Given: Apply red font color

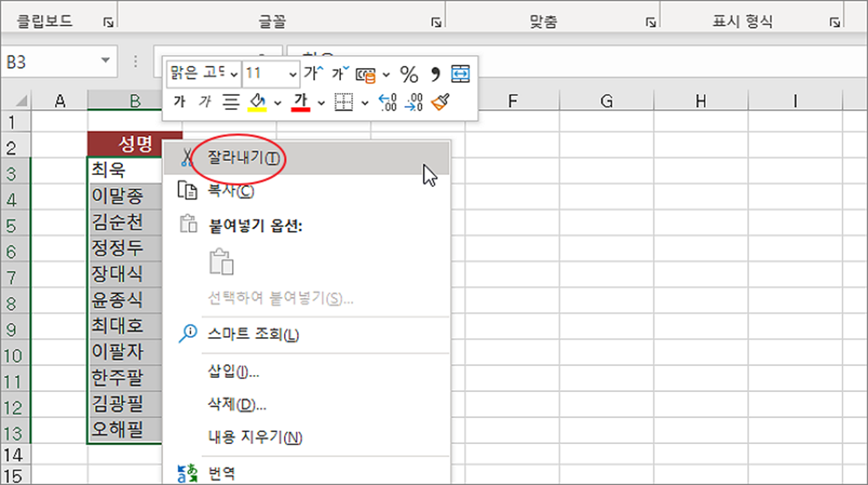Looking at the screenshot, I should coord(301,103).
